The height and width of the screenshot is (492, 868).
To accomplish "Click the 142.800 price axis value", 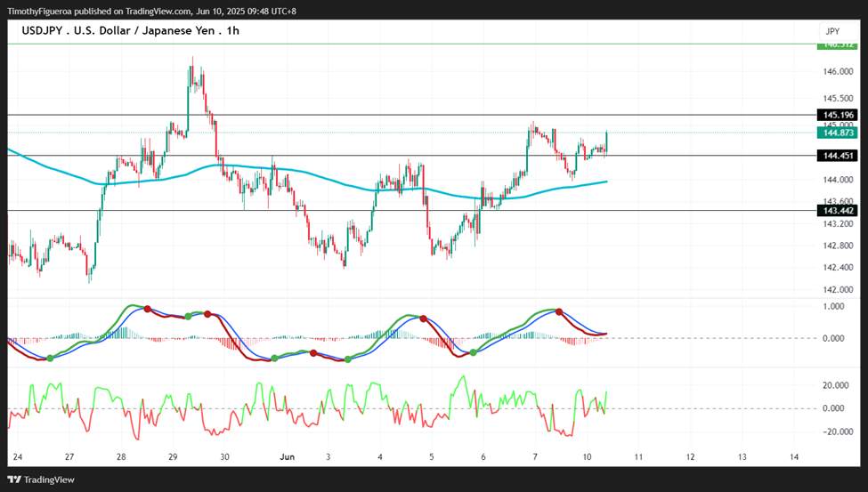I will [x=838, y=246].
